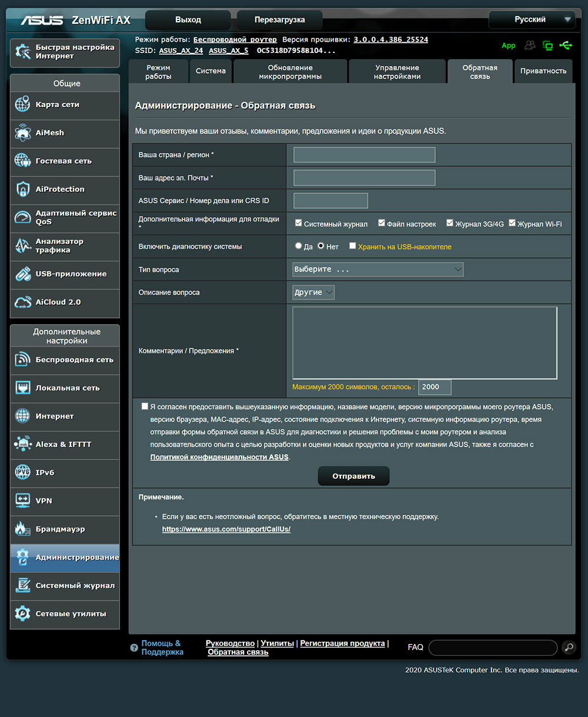Click the Отправить submit button
The width and height of the screenshot is (588, 717).
353,476
